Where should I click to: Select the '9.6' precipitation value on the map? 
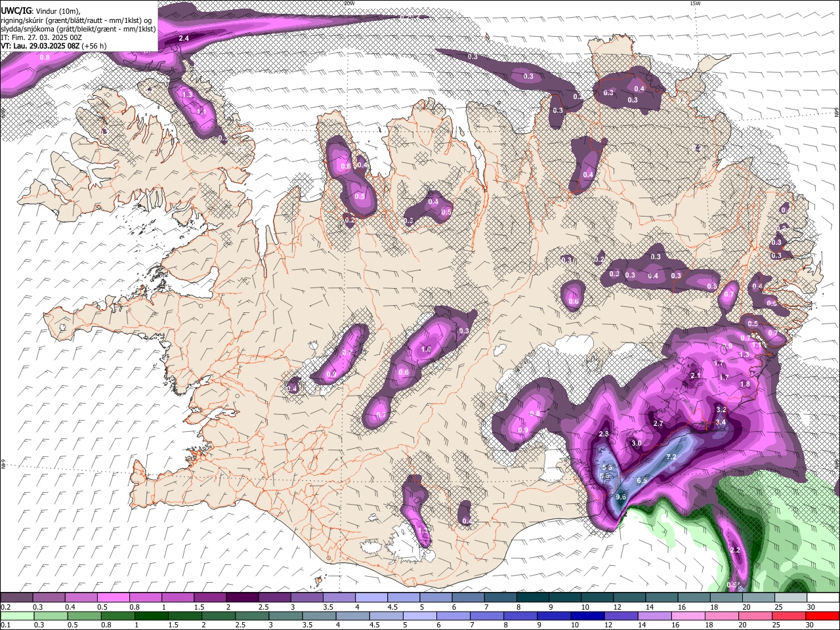tap(621, 497)
